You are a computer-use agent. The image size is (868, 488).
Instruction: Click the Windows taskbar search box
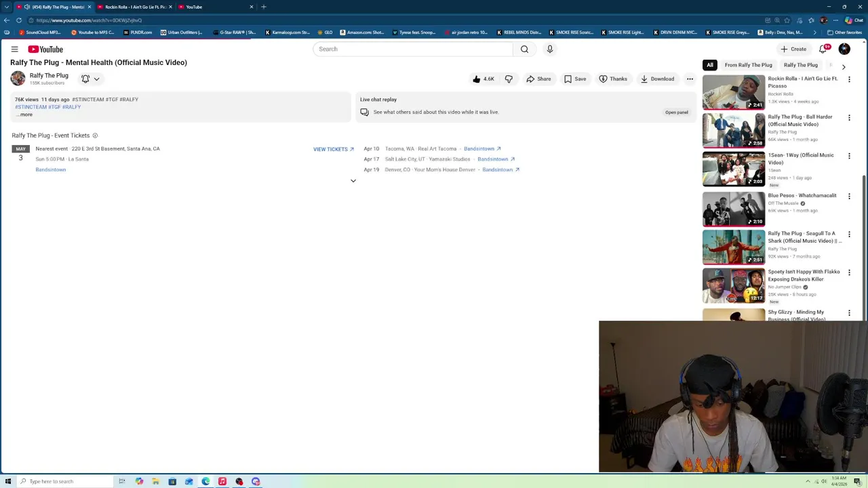[65, 481]
